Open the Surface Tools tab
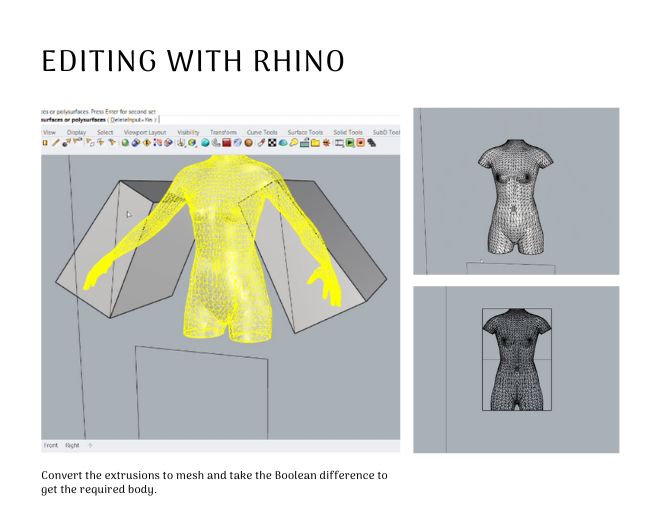660x528 pixels. (305, 132)
